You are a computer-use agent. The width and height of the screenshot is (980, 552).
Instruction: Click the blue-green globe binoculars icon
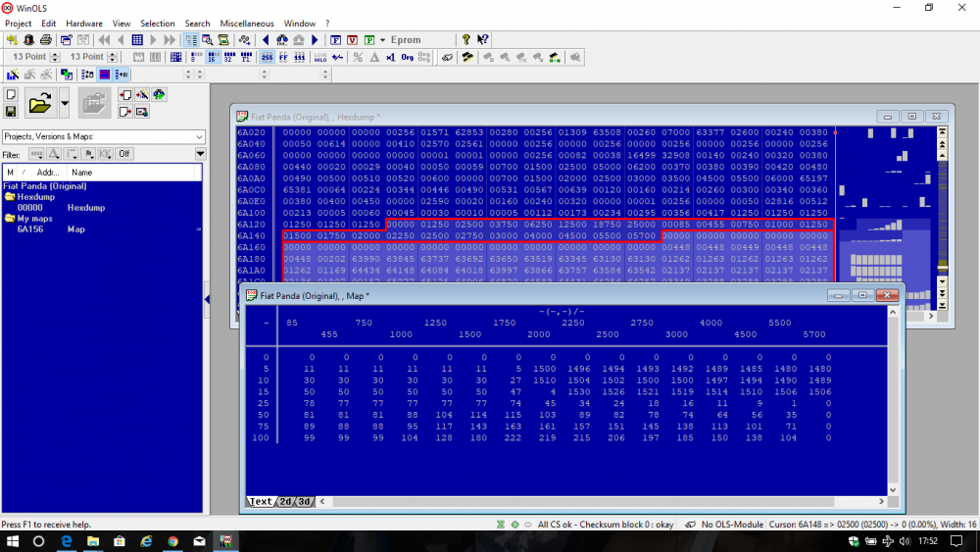[159, 95]
